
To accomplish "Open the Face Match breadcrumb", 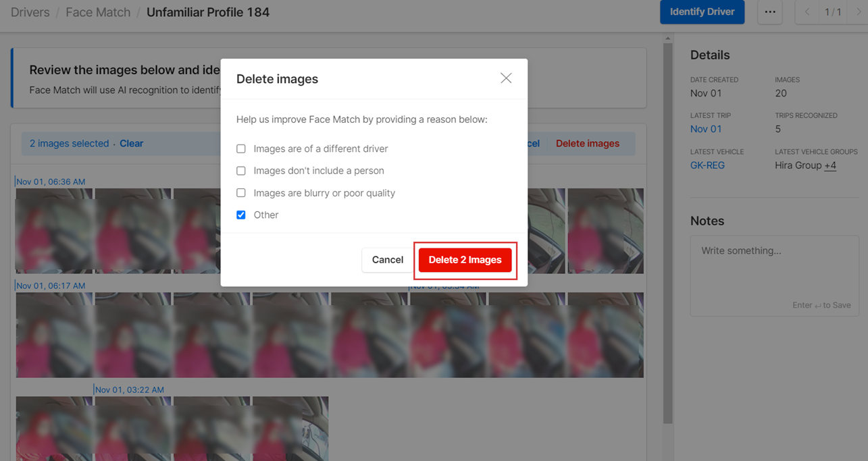I will coord(98,12).
